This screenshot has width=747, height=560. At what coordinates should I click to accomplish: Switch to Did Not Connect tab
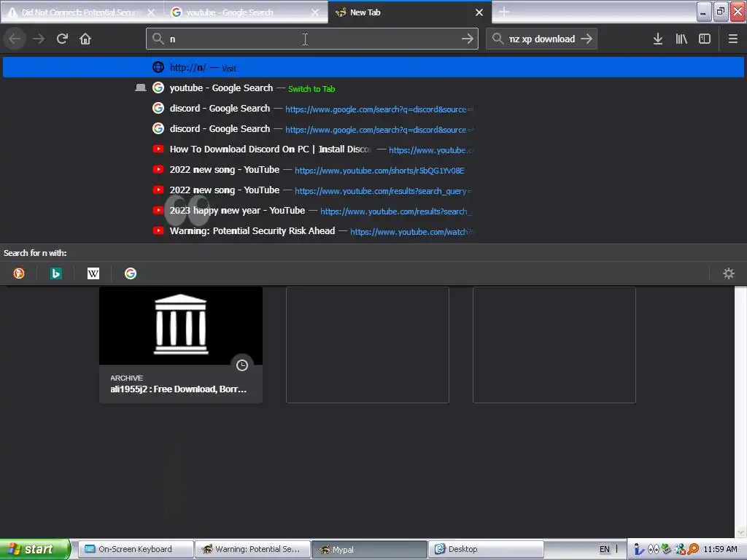tap(82, 12)
